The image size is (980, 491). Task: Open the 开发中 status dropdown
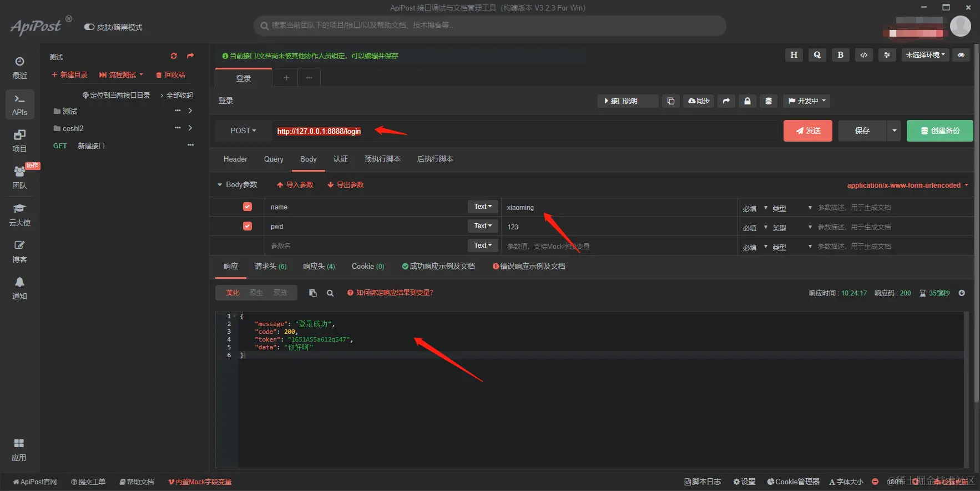click(807, 101)
